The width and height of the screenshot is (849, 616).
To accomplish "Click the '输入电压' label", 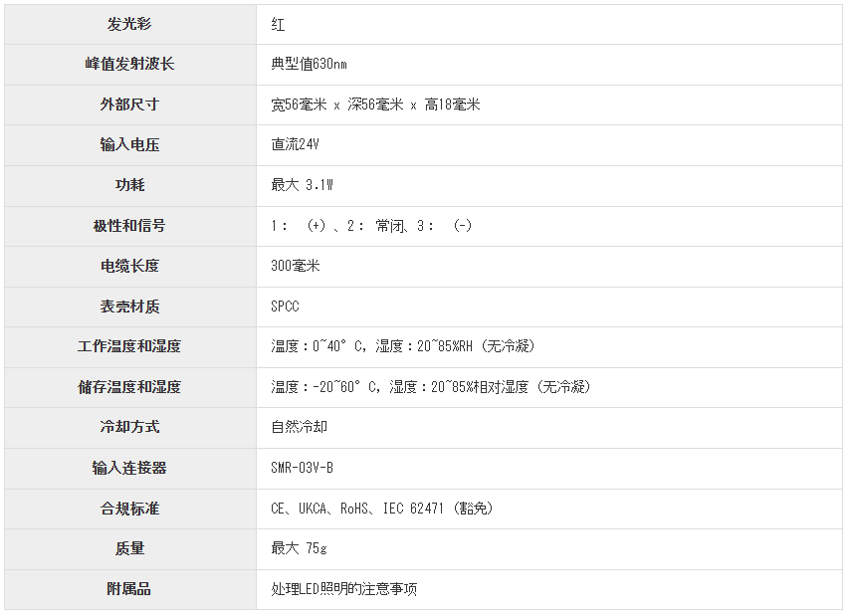I will (x=129, y=144).
